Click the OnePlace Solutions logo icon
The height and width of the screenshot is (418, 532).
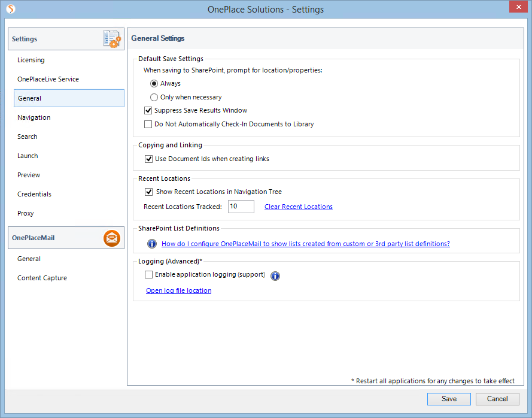pyautogui.click(x=11, y=8)
